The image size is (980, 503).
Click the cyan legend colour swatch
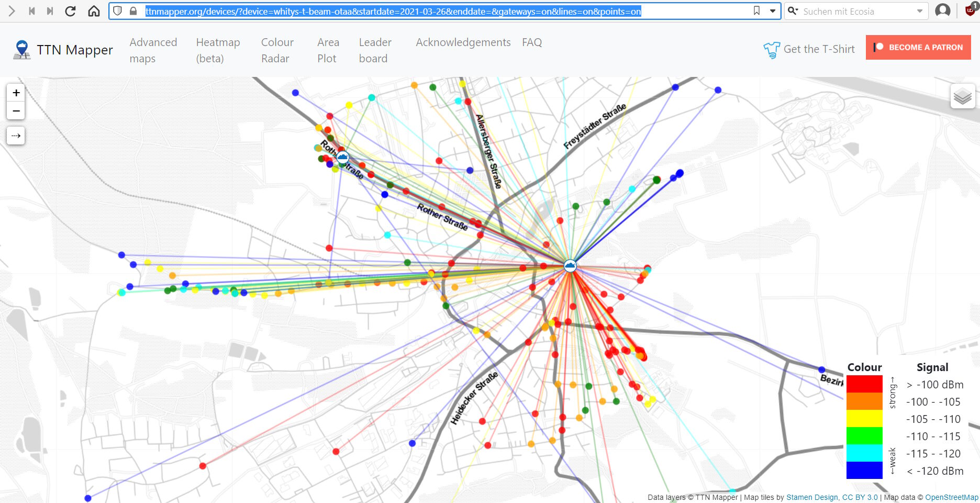864,453
